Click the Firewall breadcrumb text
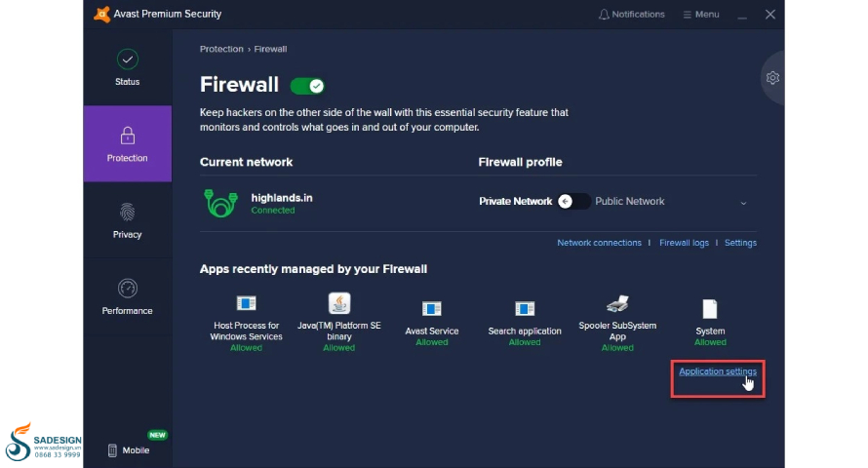Screen dimensions: 868x468 [270, 49]
